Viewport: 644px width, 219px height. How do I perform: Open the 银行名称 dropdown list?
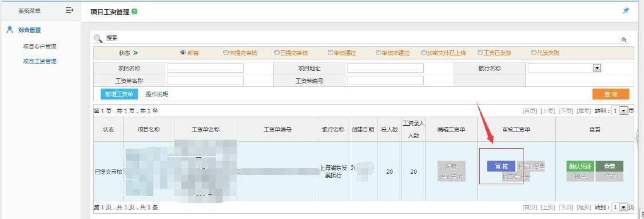(565, 68)
